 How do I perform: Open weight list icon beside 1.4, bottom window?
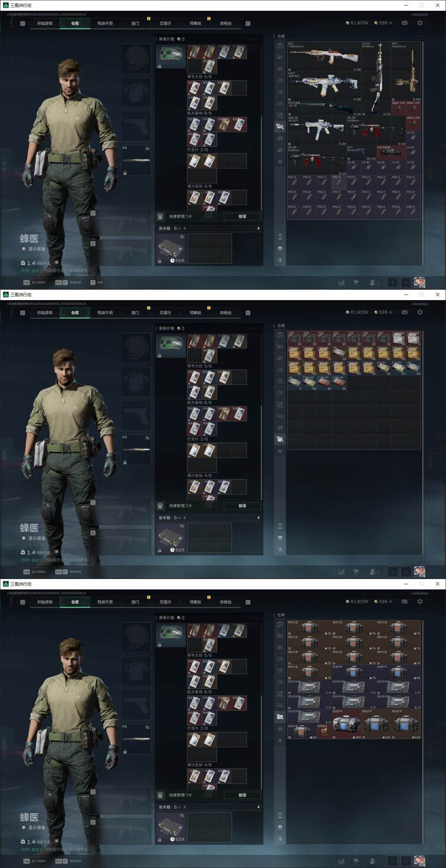56,841
